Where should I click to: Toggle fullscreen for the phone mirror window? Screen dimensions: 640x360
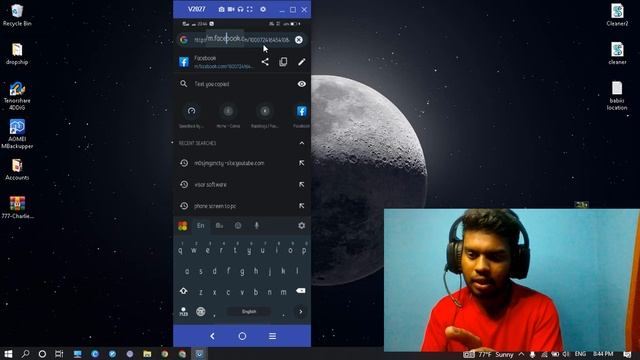[x=250, y=9]
